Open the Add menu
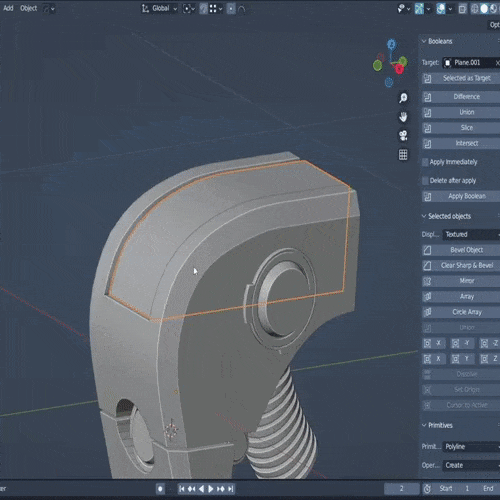The width and height of the screenshot is (500, 500). pyautogui.click(x=8, y=8)
